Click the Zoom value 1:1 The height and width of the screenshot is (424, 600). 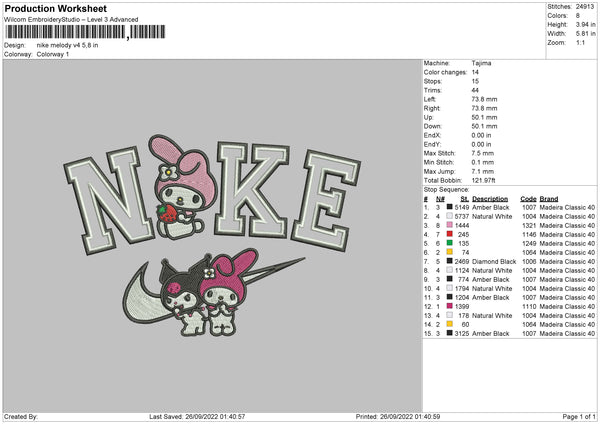point(580,42)
